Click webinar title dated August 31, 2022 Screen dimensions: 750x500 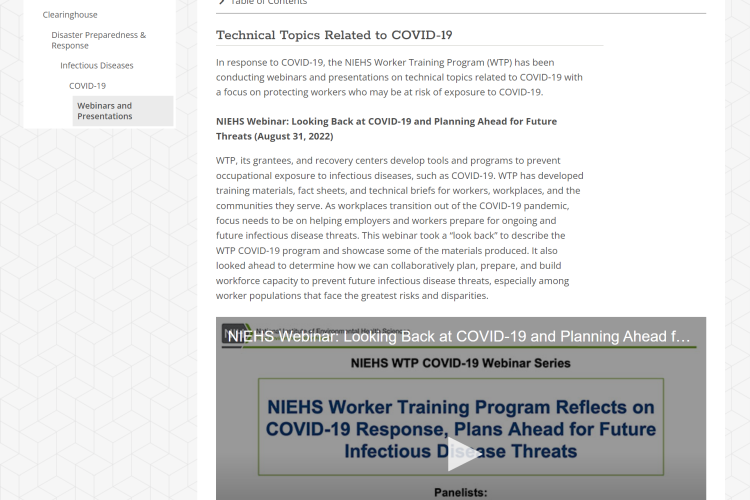point(386,129)
